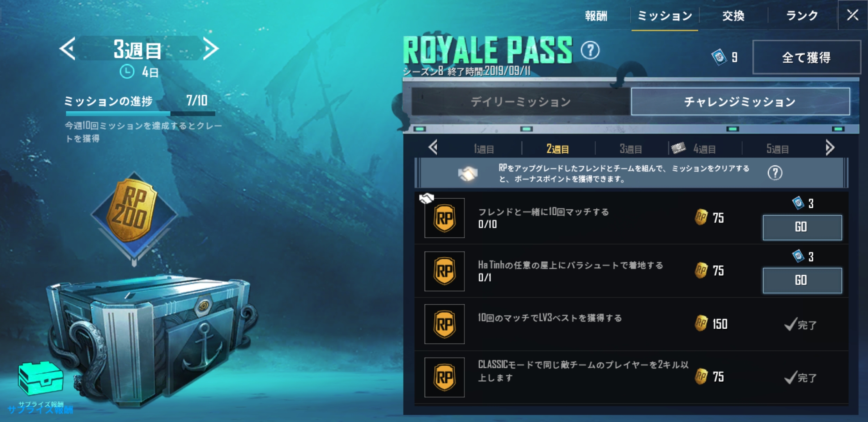This screenshot has width=868, height=422.
Task: Tap handshake icon in bonus banner
Action: (468, 173)
